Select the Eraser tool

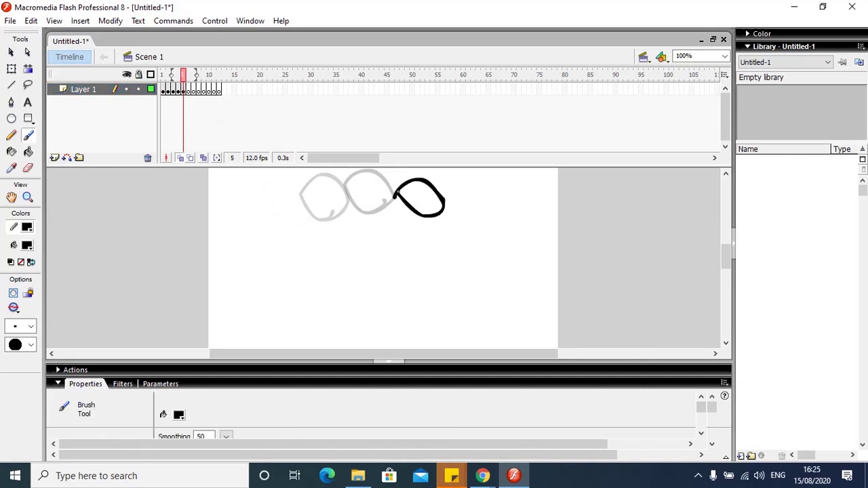tap(28, 168)
